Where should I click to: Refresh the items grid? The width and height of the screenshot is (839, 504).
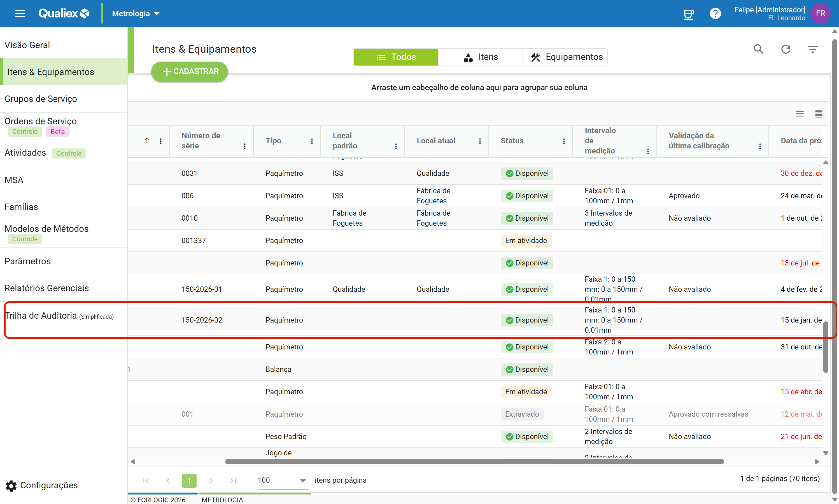click(x=785, y=49)
